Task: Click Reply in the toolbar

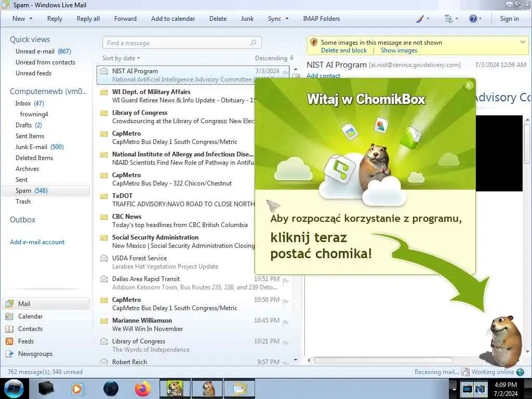Action: click(55, 19)
